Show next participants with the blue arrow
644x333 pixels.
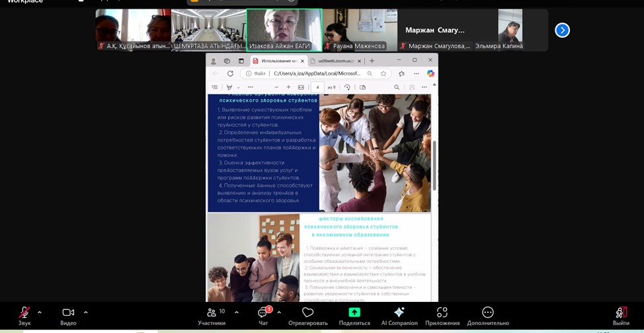[562, 30]
